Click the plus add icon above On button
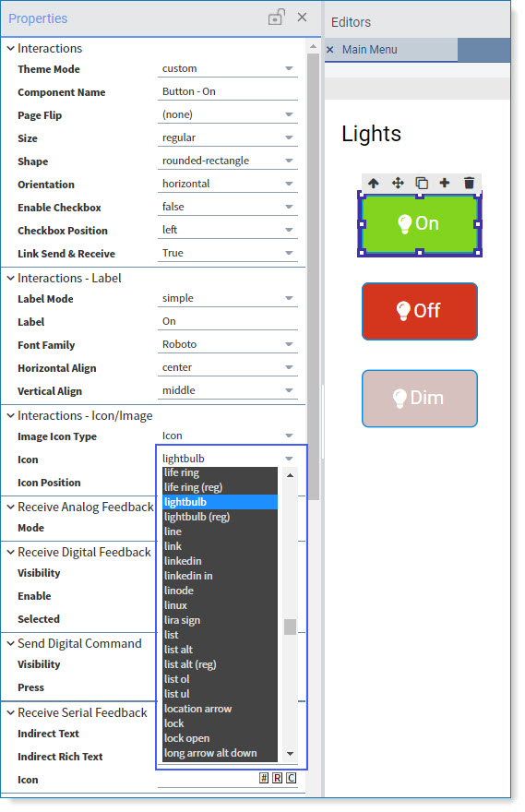525x812 pixels. click(444, 183)
